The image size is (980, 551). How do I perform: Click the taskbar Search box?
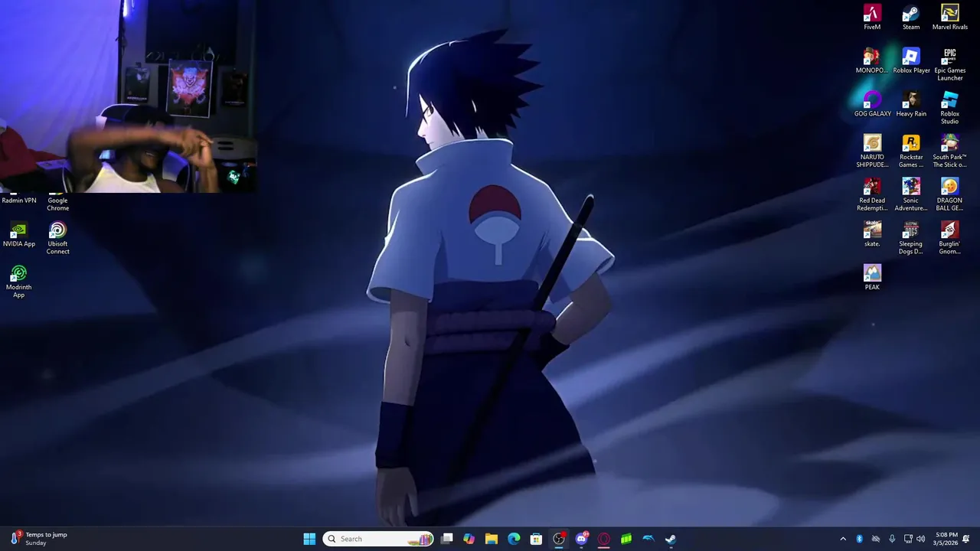(378, 539)
